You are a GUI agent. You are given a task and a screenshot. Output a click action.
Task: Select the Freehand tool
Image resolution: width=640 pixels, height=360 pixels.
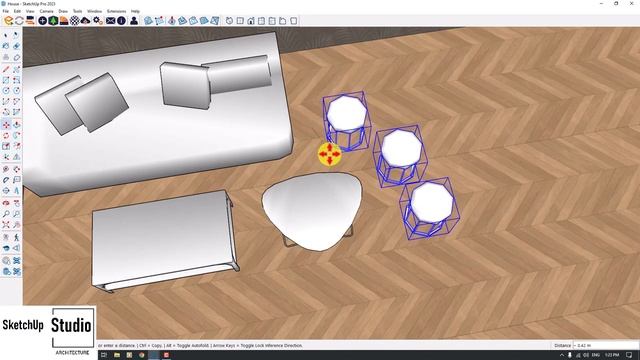click(x=17, y=69)
